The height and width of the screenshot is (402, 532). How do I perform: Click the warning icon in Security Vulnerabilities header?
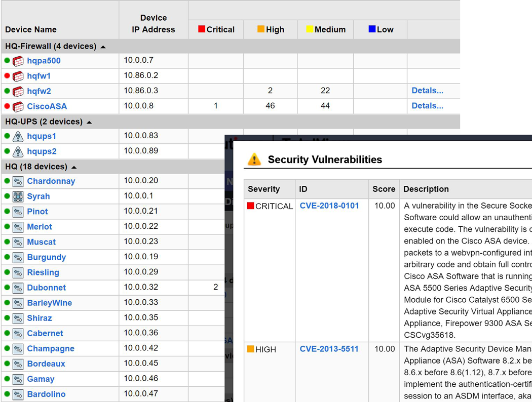click(x=254, y=159)
